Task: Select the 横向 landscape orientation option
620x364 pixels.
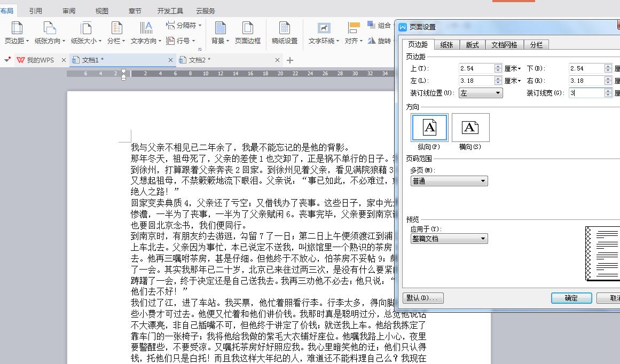Action: (470, 127)
